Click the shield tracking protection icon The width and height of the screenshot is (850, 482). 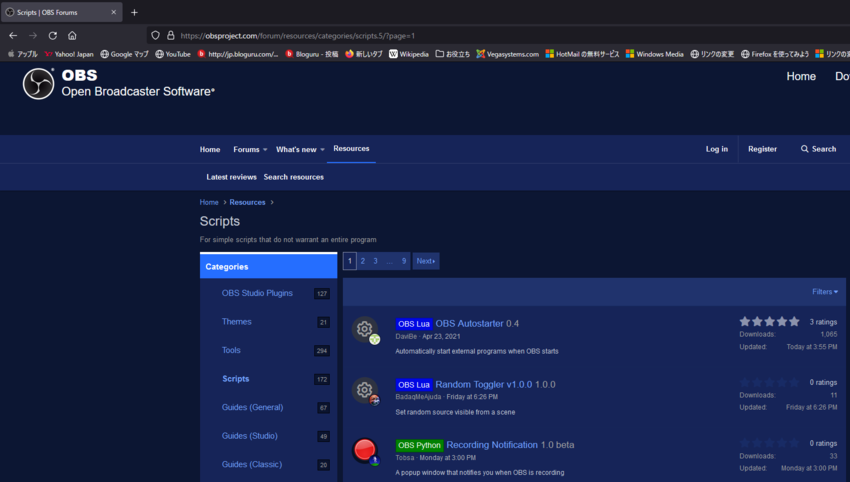click(156, 36)
